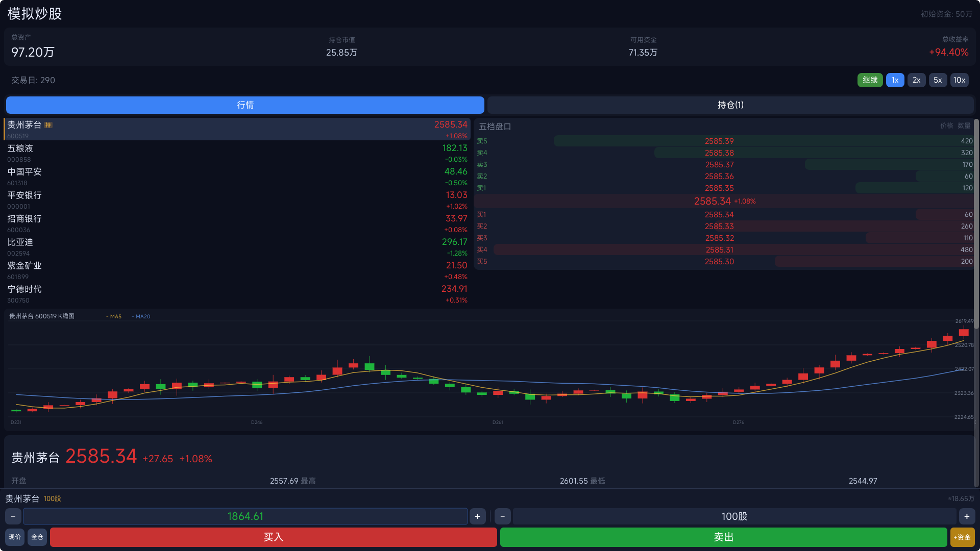Viewport: 980px width, 551px height.
Task: Switch to the 行情 market tab
Action: [245, 105]
